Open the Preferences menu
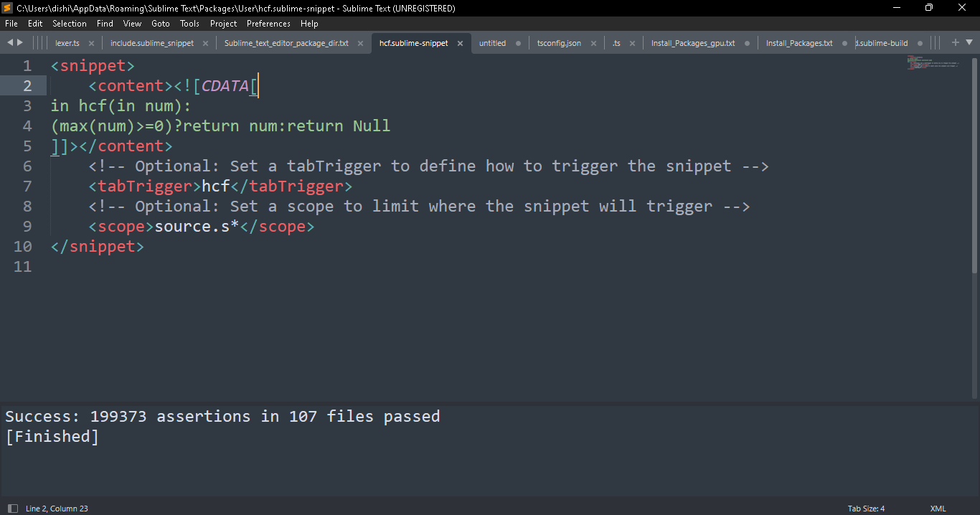The image size is (980, 515). [268, 24]
